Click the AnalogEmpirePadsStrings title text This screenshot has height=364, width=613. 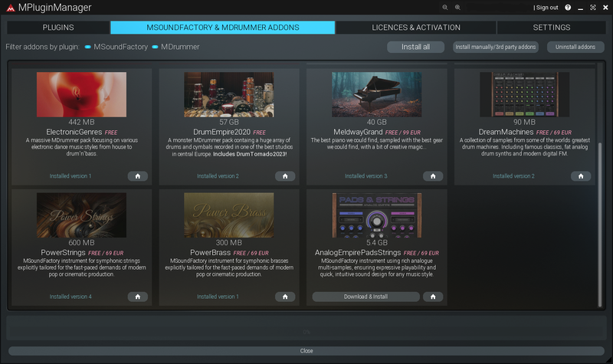coord(358,253)
